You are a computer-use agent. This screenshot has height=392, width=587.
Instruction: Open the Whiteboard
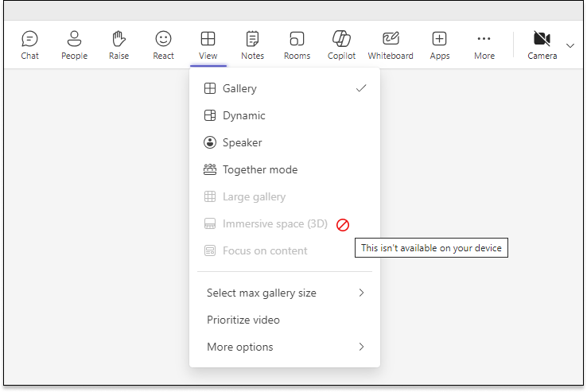pos(391,45)
